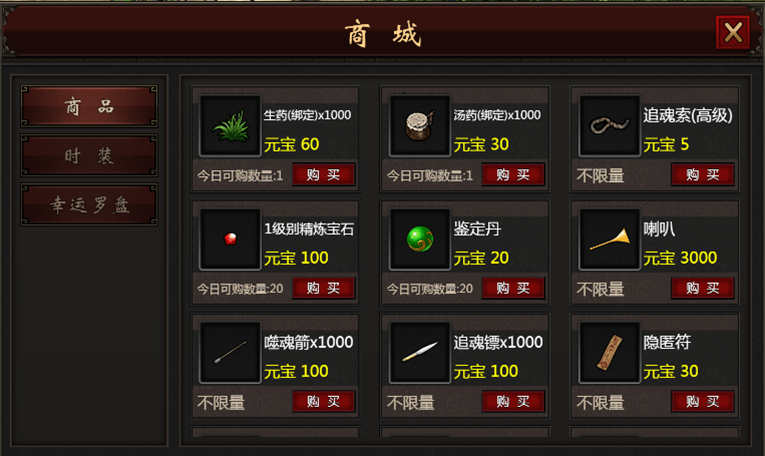The height and width of the screenshot is (456, 765).
Task: Purchase 喇叭 for 3000 元宝
Action: 703,288
